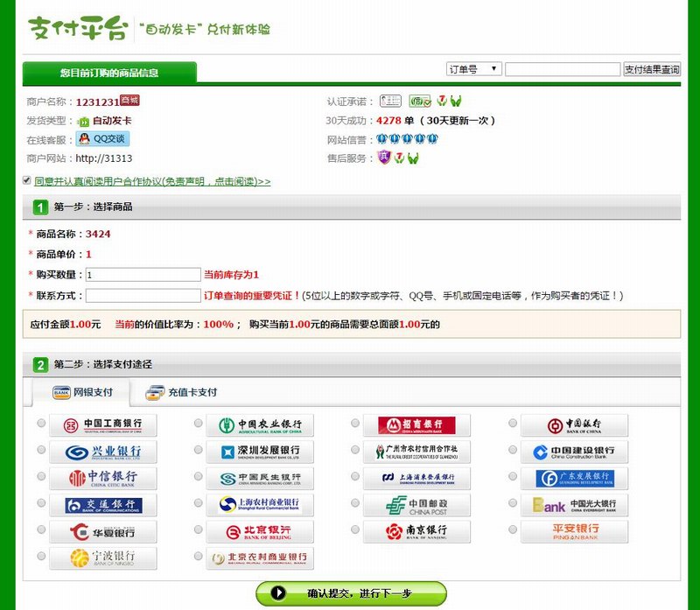Select the 广东发展银行 bank logo

[574, 478]
